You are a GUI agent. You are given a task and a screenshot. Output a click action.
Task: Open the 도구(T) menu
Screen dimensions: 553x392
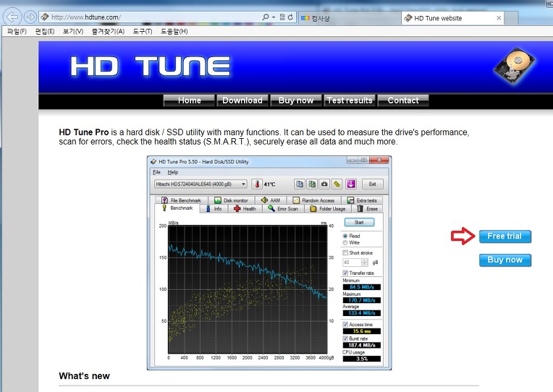143,31
